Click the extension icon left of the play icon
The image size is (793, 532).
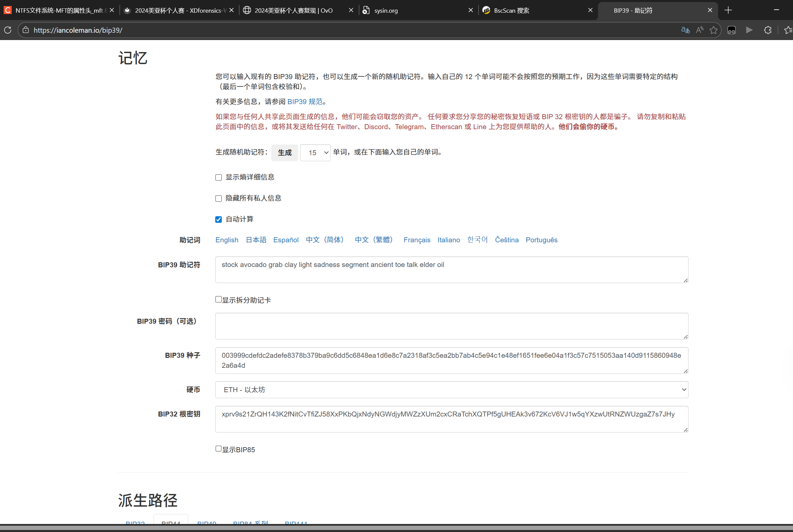point(731,30)
